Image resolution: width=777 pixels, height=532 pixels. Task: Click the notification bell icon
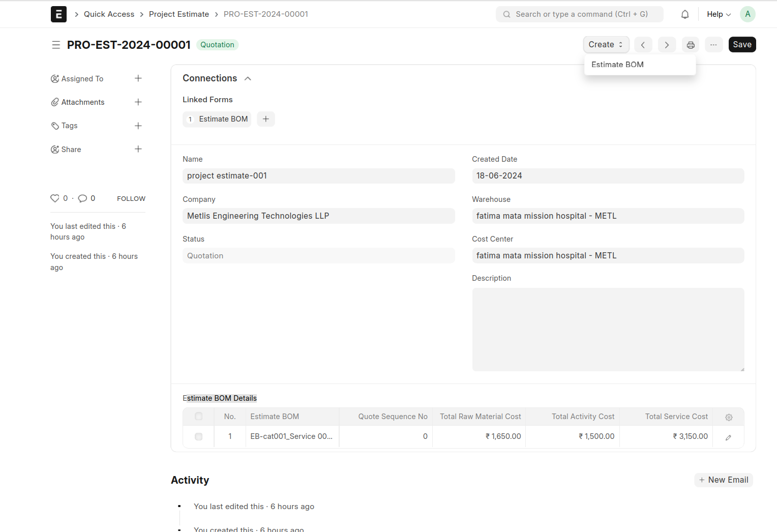[685, 14]
